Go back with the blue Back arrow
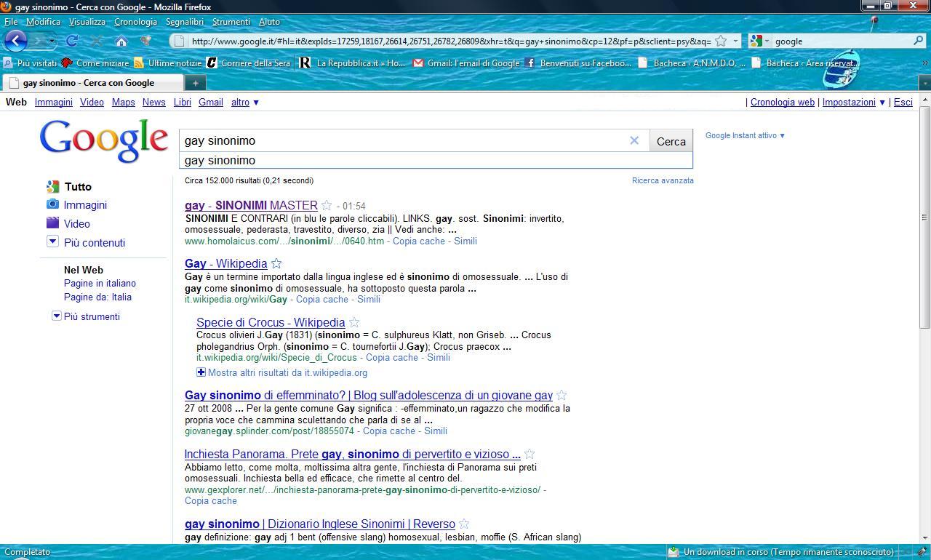Viewport: 931px width, 560px height. click(15, 41)
